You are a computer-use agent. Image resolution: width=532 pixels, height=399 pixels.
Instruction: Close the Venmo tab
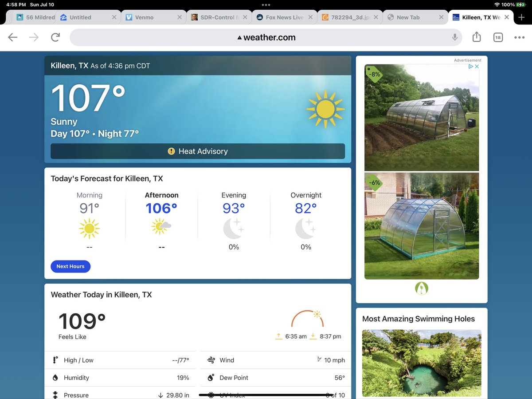(180, 17)
